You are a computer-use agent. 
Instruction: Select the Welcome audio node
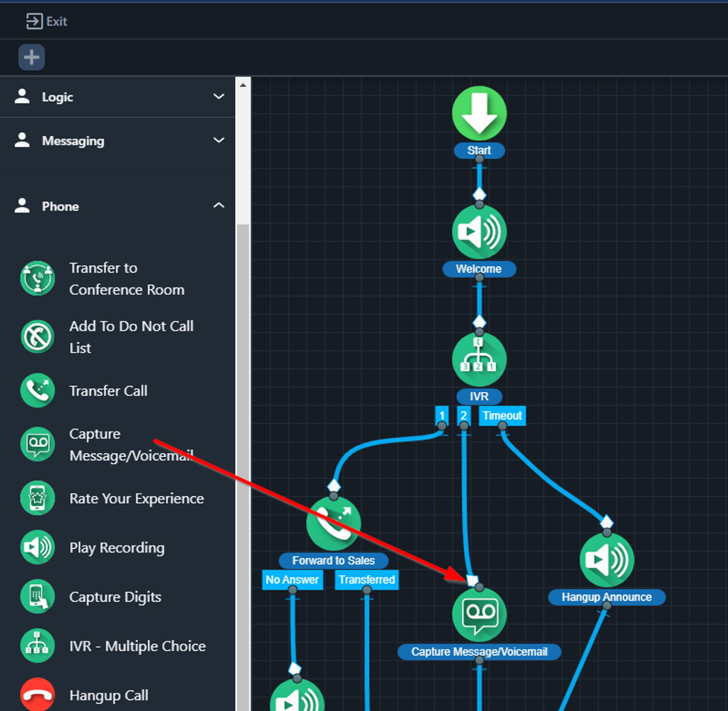[479, 232]
